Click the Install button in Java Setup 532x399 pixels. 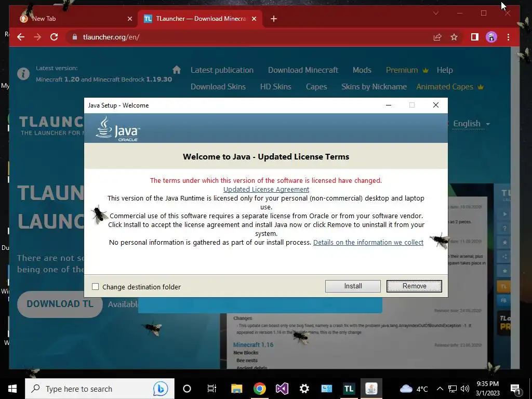tap(353, 286)
